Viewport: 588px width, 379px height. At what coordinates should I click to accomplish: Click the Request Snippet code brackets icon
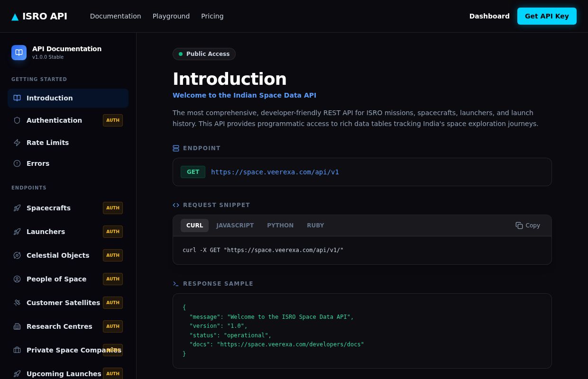(176, 205)
